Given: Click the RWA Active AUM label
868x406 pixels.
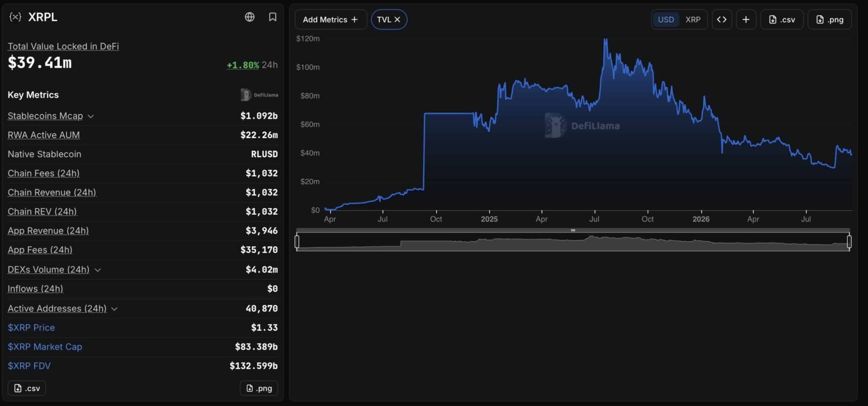Looking at the screenshot, I should click(44, 135).
